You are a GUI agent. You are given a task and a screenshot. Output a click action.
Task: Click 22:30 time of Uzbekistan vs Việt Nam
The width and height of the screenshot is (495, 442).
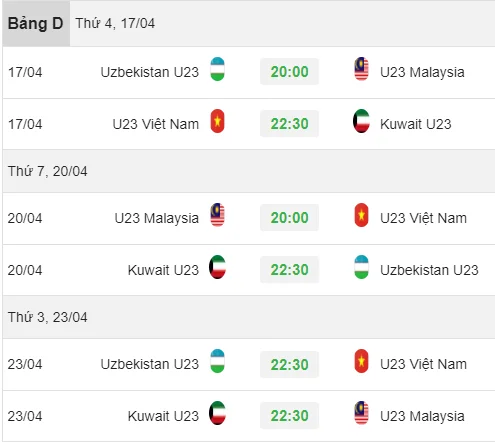289,364
